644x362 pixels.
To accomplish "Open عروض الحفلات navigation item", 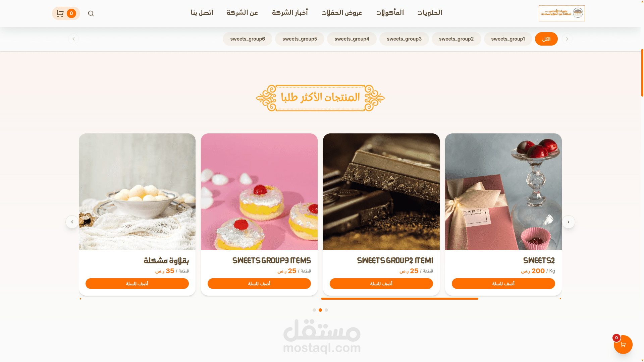I will (342, 13).
